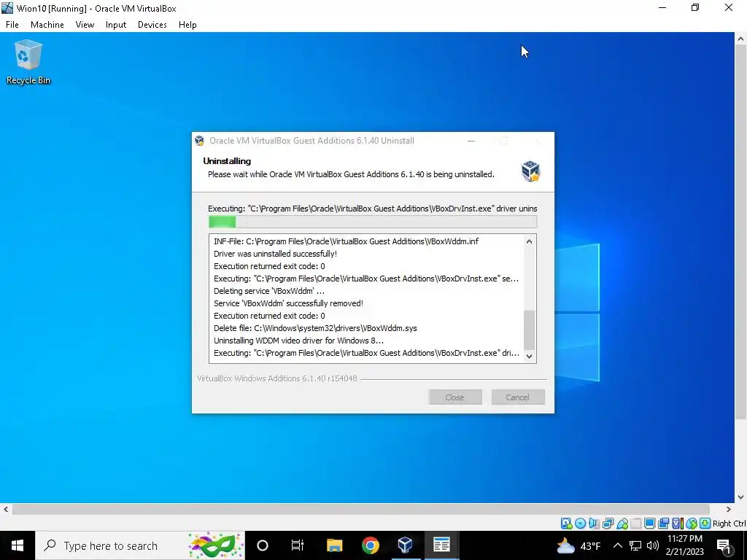Open the weather widget showing 43°F

point(578,545)
